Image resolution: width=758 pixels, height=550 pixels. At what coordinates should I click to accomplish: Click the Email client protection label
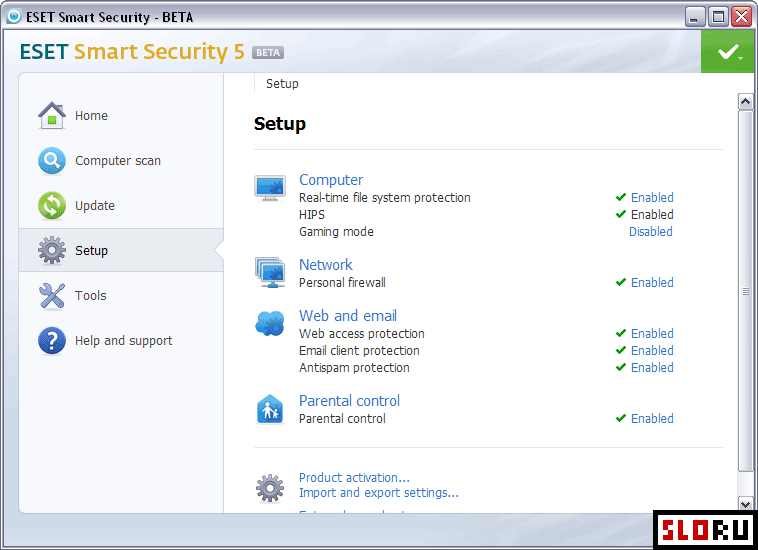point(359,350)
